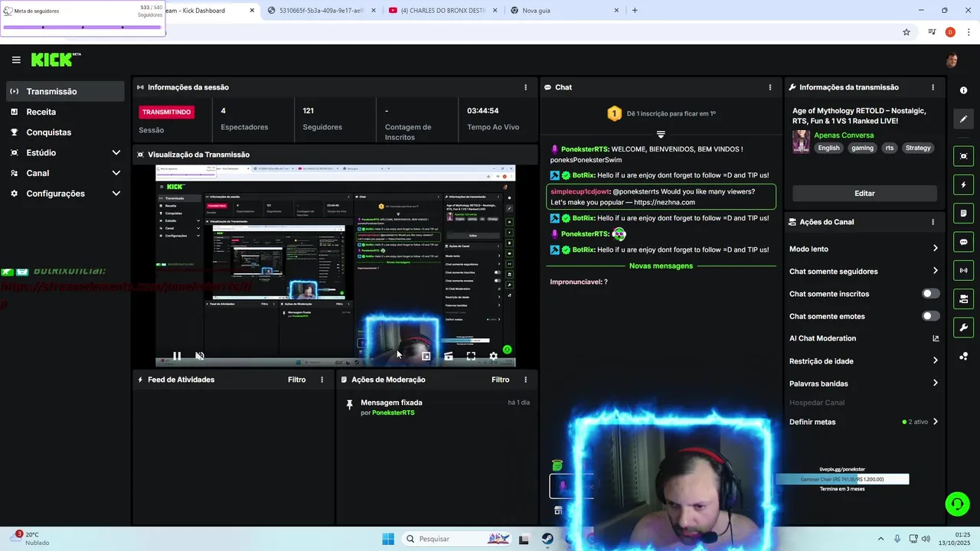
Task: Go to the Kick logo homepage
Action: click(x=55, y=60)
